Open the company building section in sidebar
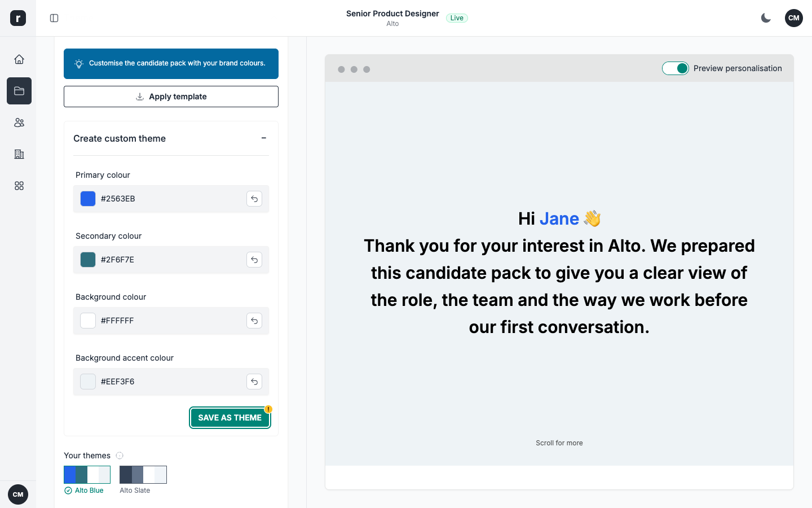Screen dimensions: 812x508 pyautogui.click(x=19, y=154)
